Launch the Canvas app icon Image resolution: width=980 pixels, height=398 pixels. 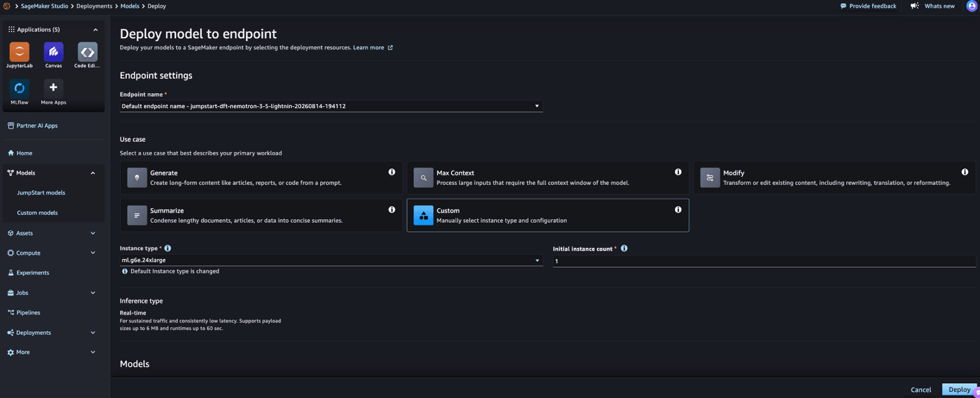53,51
